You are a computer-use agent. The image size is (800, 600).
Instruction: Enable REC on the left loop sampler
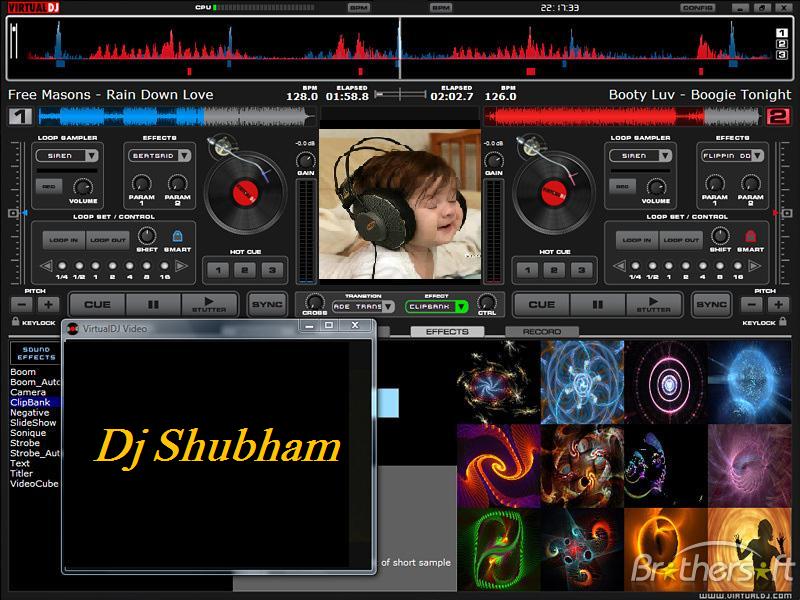pos(49,185)
